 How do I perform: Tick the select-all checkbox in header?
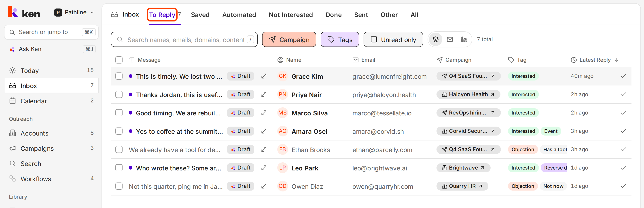click(x=119, y=60)
